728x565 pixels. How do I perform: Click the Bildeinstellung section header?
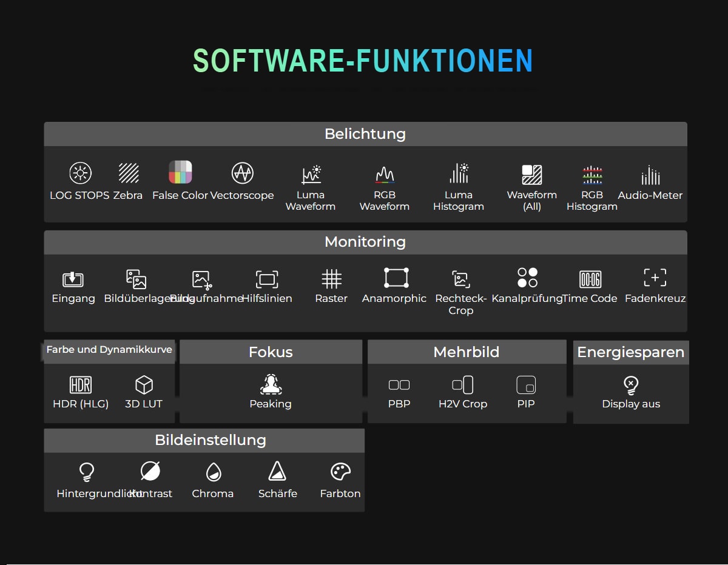point(204,440)
